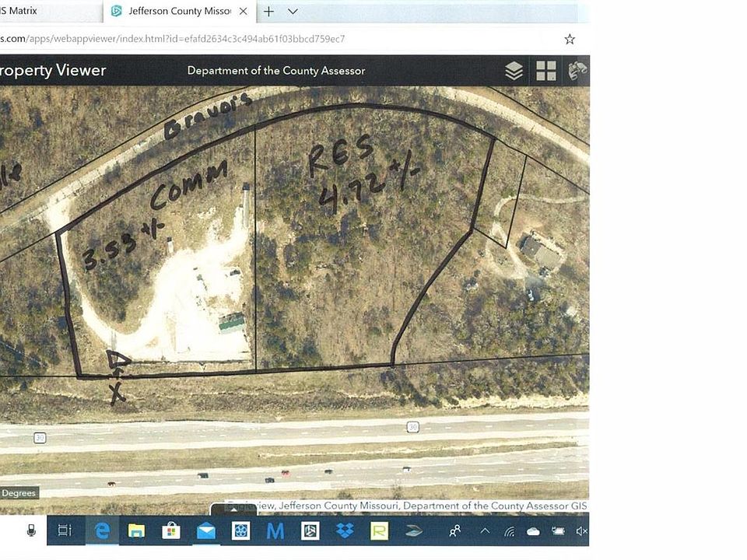Expand the browser tab list chevron
This screenshot has width=747, height=560.
point(293,12)
